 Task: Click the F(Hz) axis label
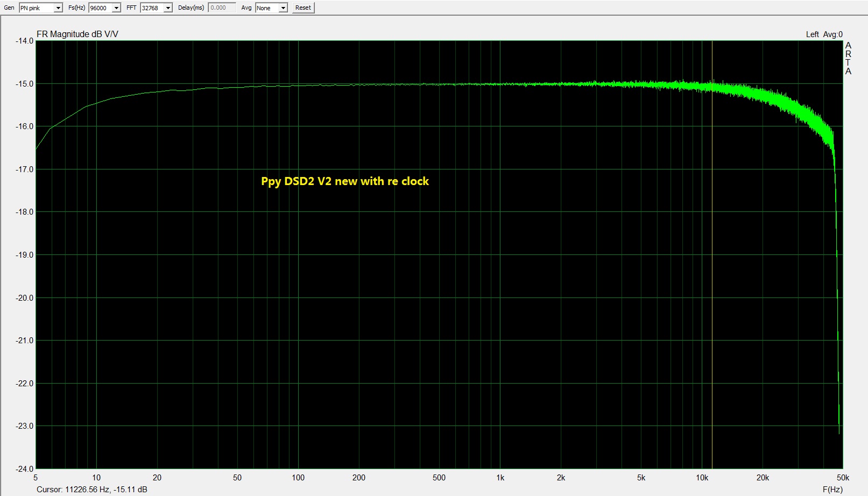click(x=832, y=490)
